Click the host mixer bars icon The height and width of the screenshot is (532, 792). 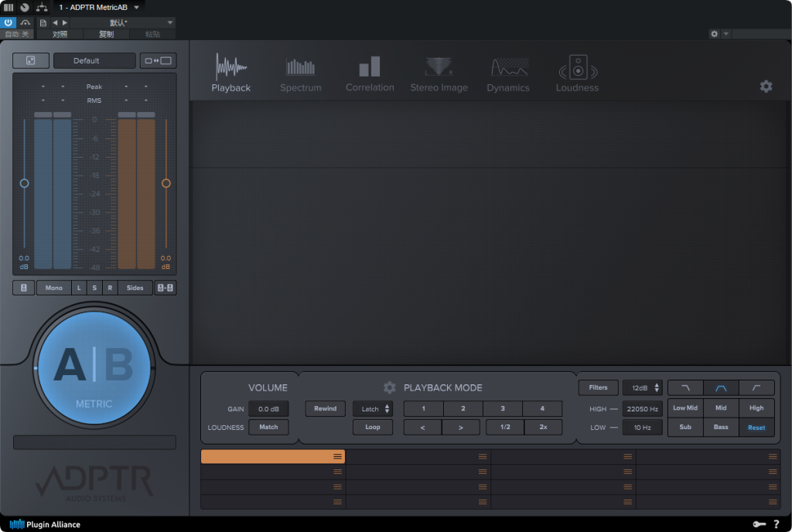pos(8,7)
